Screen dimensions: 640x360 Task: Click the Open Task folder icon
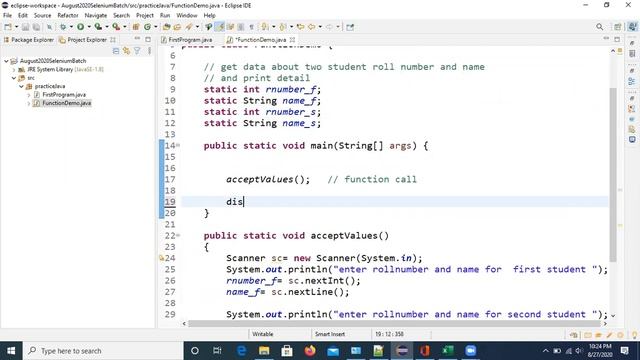(x=177, y=27)
